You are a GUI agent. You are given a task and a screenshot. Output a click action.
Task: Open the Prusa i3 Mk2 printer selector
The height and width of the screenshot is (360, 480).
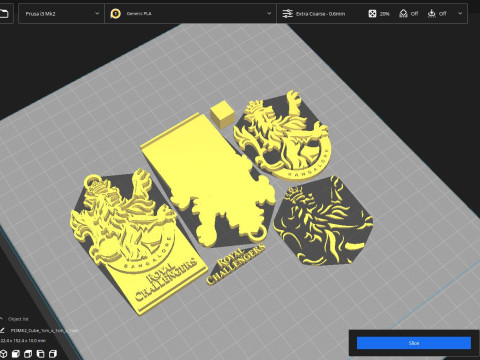(x=62, y=14)
